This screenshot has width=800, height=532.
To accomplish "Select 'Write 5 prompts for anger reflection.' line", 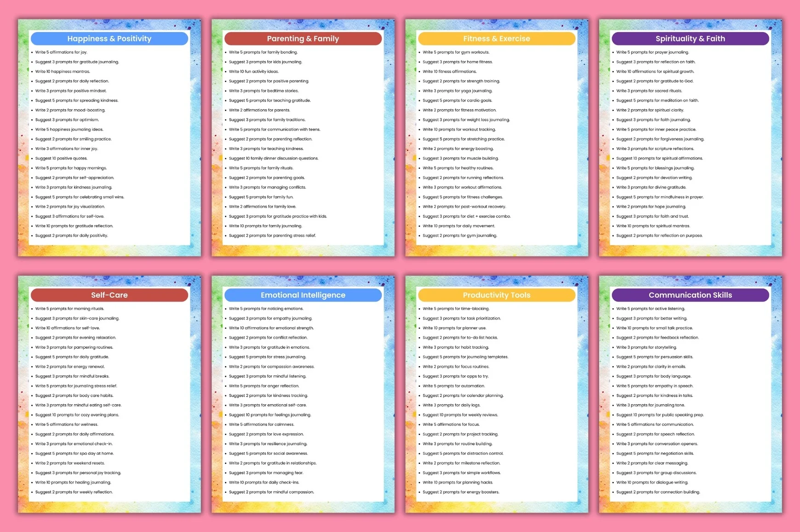I will click(x=264, y=386).
